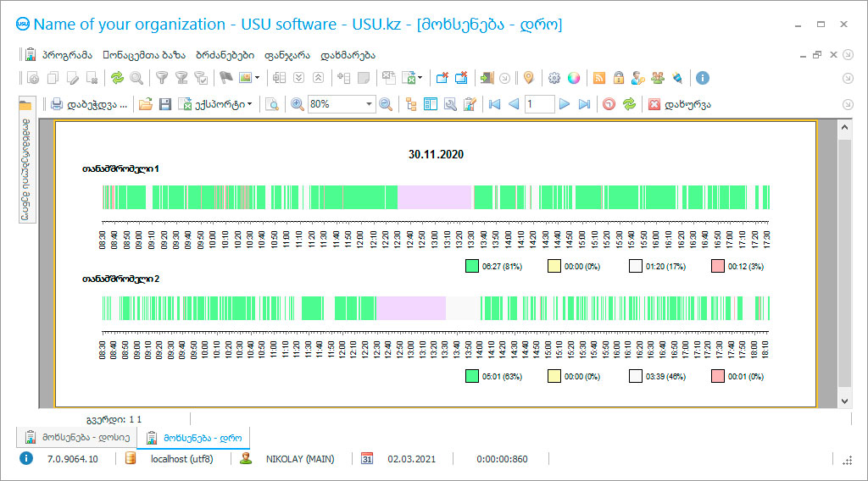Open the პროგრამა menu
868x481 pixels.
(67, 55)
